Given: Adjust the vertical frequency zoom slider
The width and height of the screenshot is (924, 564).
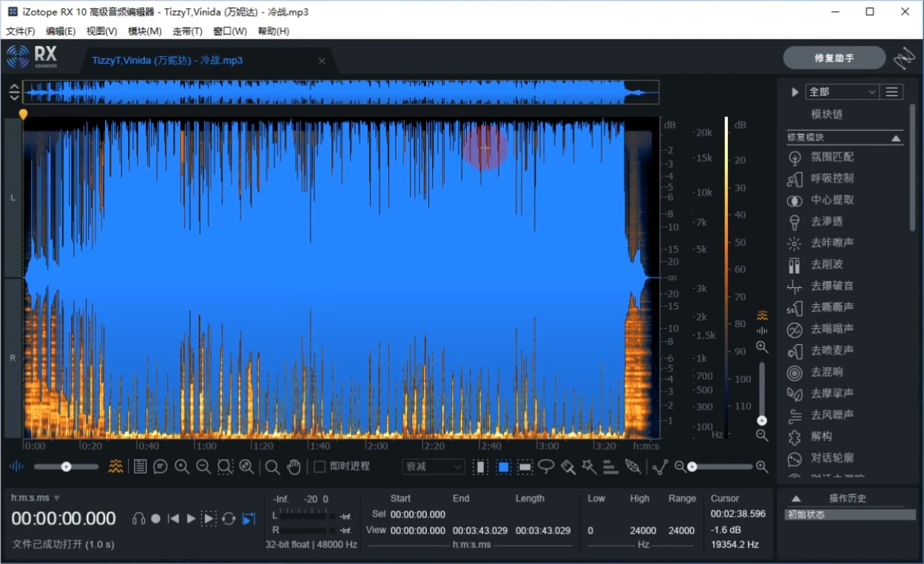Looking at the screenshot, I should (x=761, y=392).
